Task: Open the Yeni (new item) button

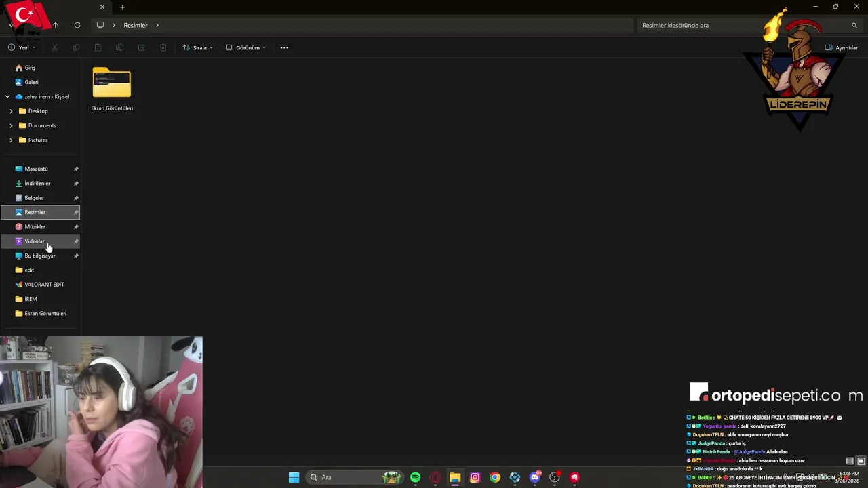Action: click(x=22, y=47)
